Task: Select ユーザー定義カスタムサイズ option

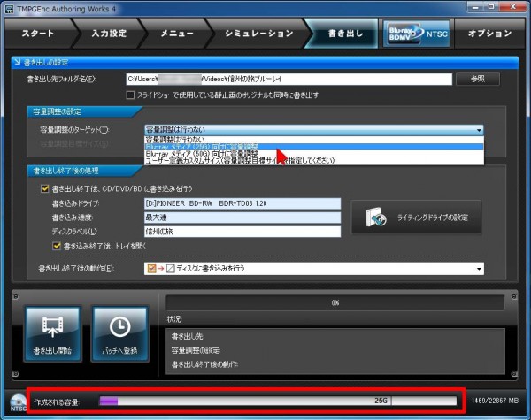Action: tap(314, 160)
